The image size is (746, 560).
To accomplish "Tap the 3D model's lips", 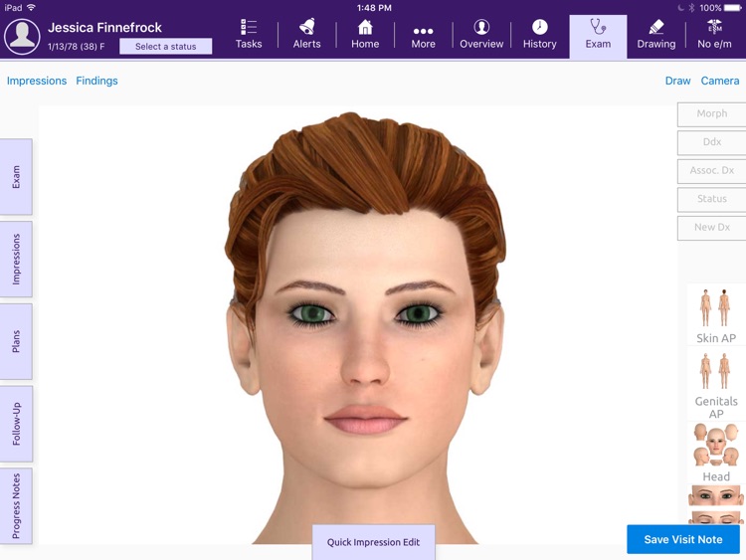I will (365, 419).
